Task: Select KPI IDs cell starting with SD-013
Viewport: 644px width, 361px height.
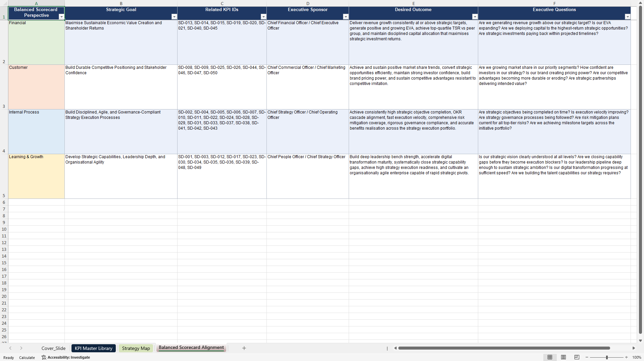Action: click(222, 42)
